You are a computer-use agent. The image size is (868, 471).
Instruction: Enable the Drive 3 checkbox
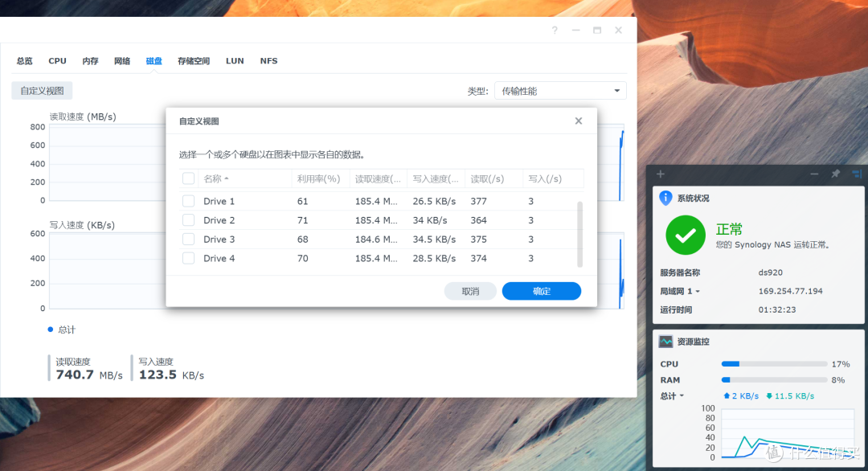(x=188, y=239)
